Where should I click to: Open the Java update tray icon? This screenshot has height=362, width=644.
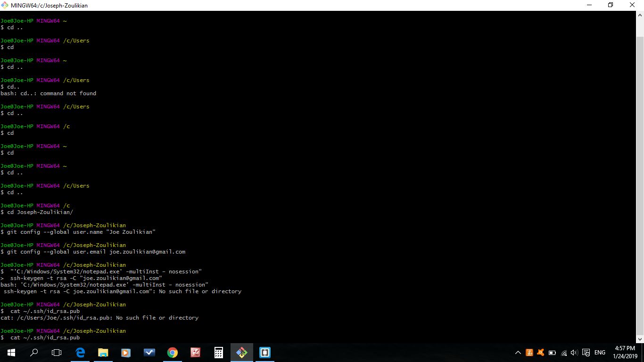(529, 353)
